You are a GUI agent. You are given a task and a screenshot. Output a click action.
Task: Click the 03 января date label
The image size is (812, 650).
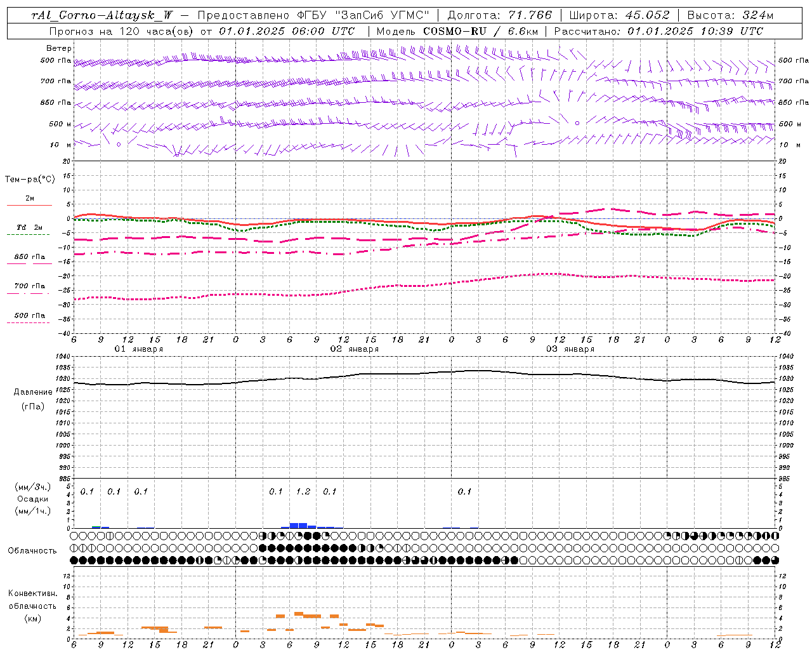coord(570,349)
